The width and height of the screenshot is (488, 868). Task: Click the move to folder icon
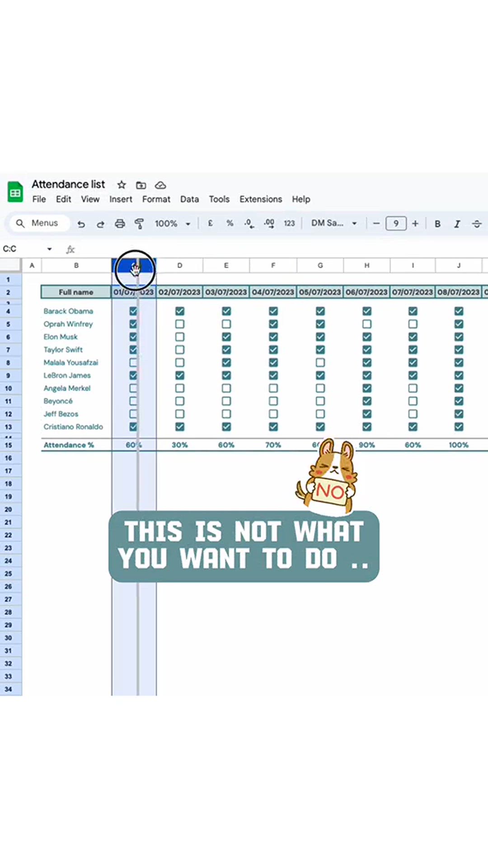click(141, 185)
